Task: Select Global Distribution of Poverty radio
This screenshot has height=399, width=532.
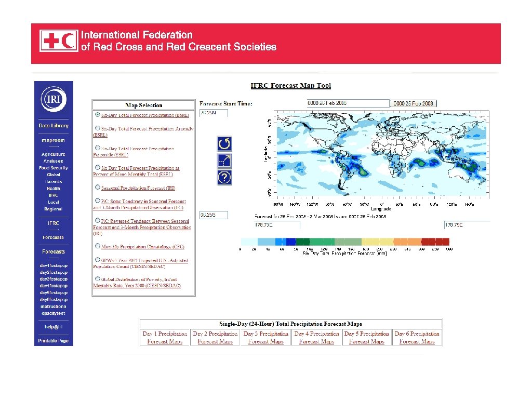Action: point(97,279)
